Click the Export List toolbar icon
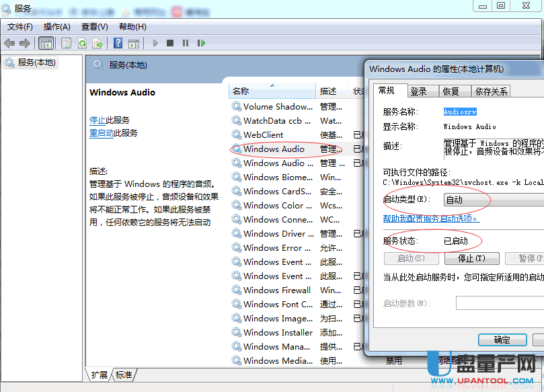Image resolution: width=544 pixels, height=392 pixels. click(98, 43)
